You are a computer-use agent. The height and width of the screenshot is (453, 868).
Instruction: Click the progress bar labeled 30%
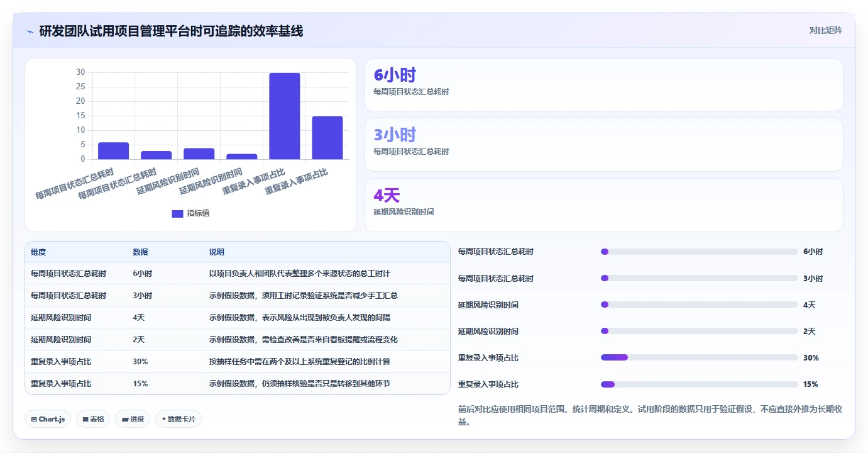coord(700,357)
